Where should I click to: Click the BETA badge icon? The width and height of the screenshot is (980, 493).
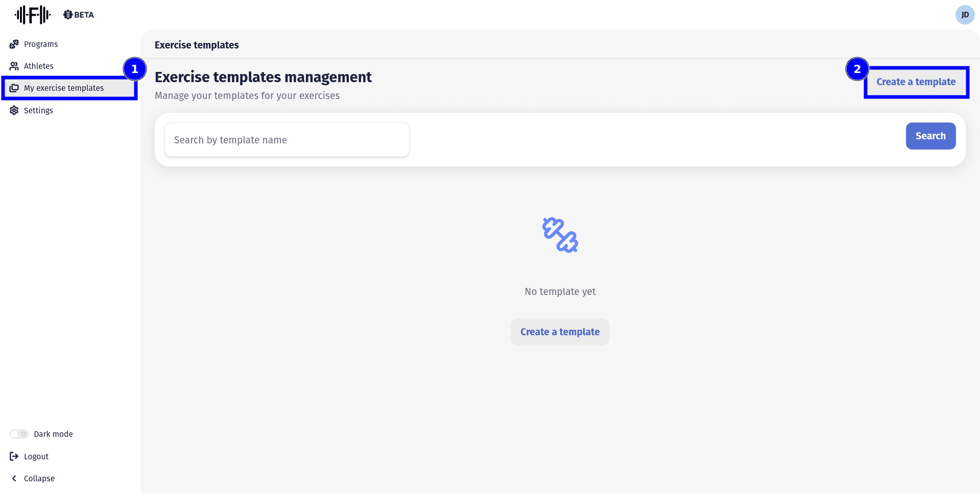[68, 15]
